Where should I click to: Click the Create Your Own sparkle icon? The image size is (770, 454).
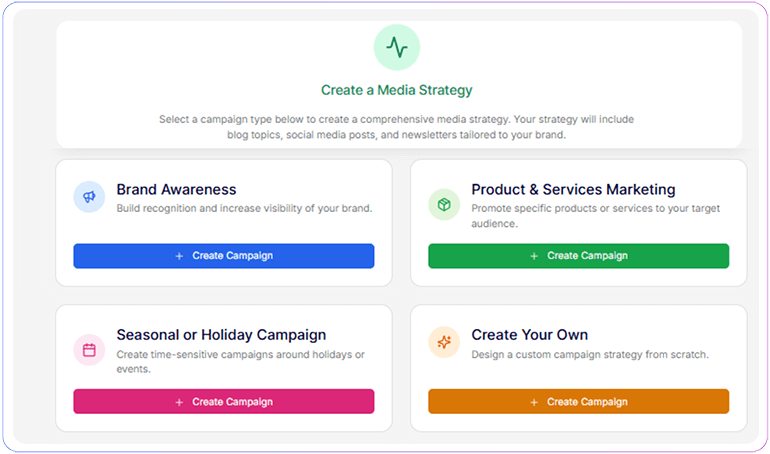(444, 342)
